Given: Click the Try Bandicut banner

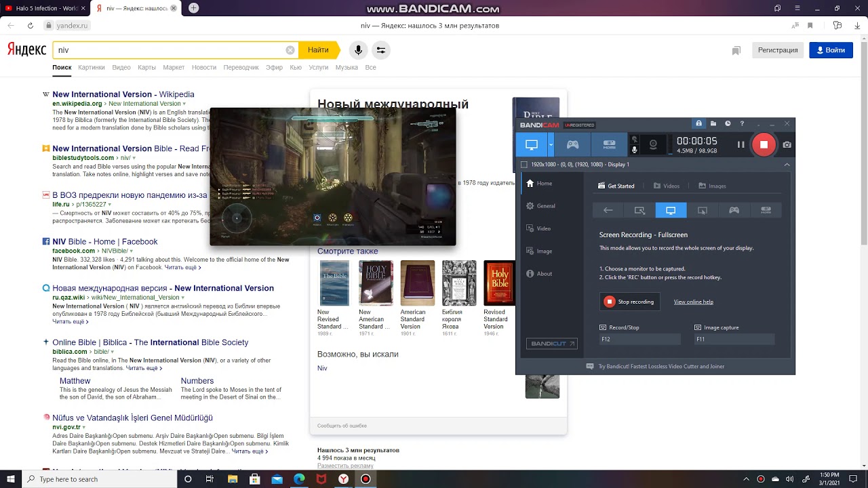Looking at the screenshot, I should [655, 367].
